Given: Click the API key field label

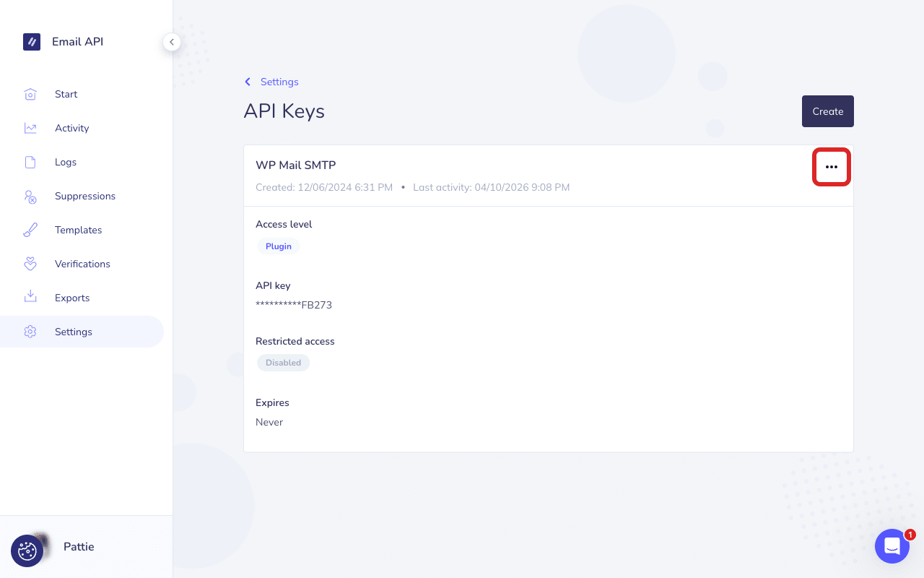Looking at the screenshot, I should point(273,285).
